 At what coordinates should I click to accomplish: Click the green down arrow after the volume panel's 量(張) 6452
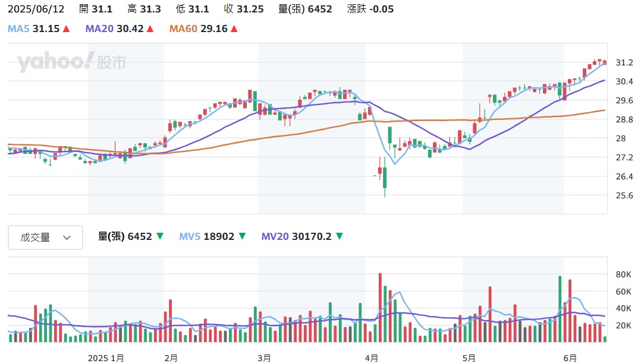coord(160,236)
